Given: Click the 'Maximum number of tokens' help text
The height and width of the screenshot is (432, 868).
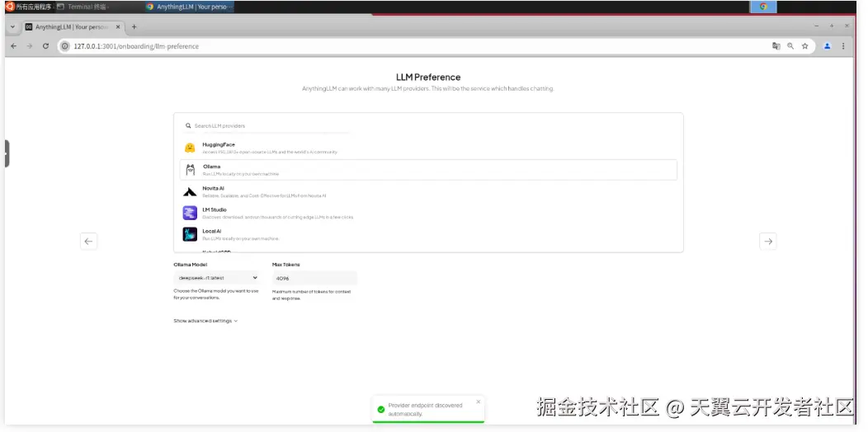Looking at the screenshot, I should pyautogui.click(x=312, y=295).
